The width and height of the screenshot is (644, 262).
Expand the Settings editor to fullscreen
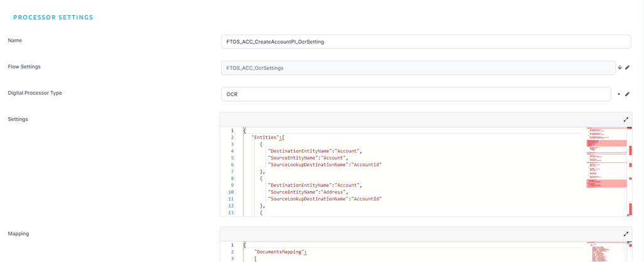pos(626,119)
